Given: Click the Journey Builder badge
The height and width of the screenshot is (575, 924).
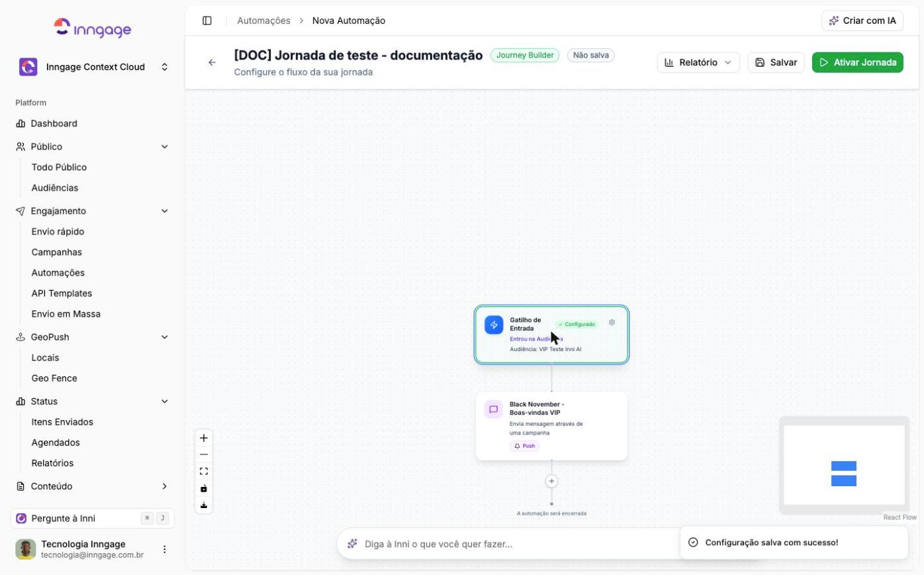Looking at the screenshot, I should (525, 56).
